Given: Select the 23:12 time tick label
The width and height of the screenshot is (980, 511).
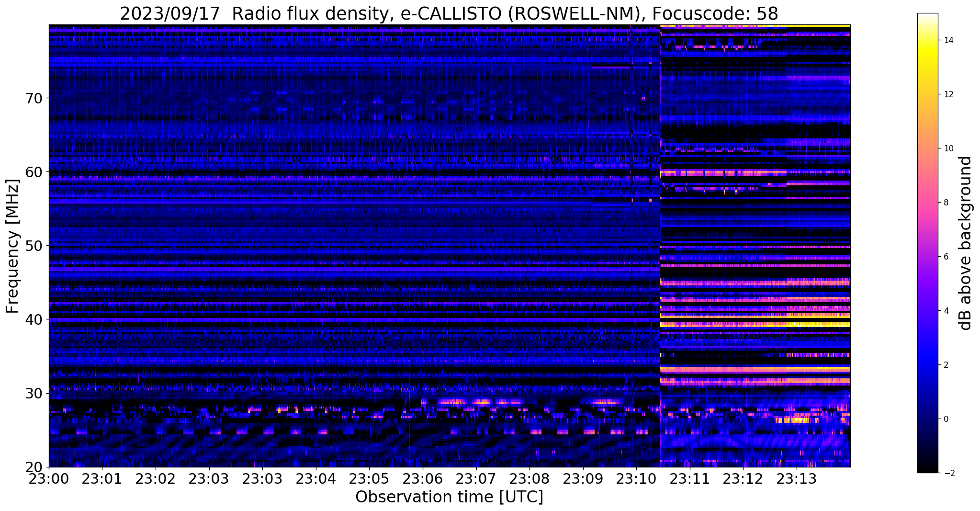Looking at the screenshot, I should 743,478.
